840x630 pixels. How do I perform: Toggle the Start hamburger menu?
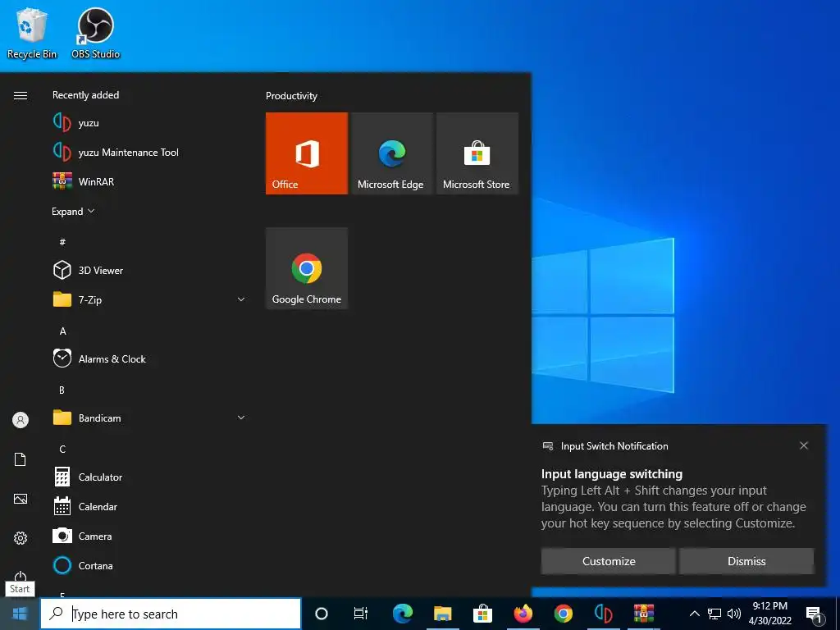point(21,95)
